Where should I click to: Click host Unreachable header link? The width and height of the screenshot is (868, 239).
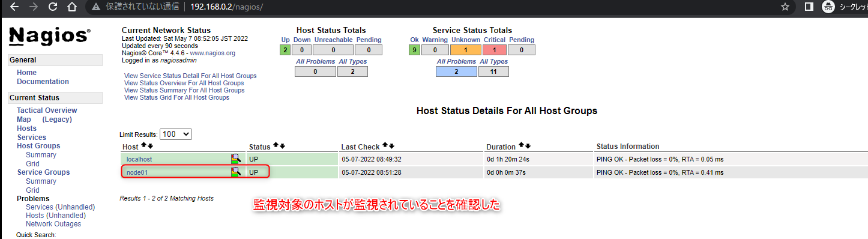333,40
